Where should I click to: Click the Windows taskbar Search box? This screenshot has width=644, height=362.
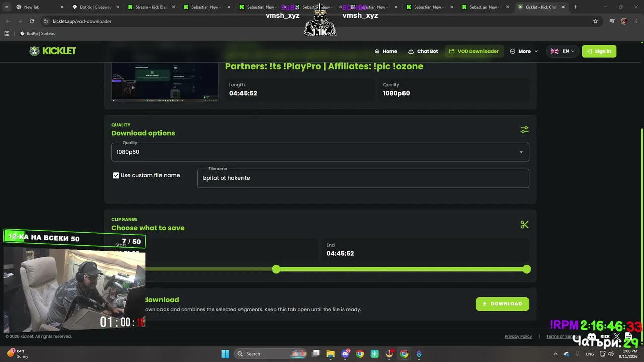[x=271, y=354]
